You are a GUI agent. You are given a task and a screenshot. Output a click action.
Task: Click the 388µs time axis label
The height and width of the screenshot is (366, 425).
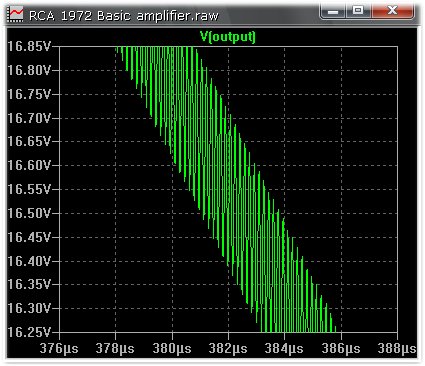pos(397,349)
